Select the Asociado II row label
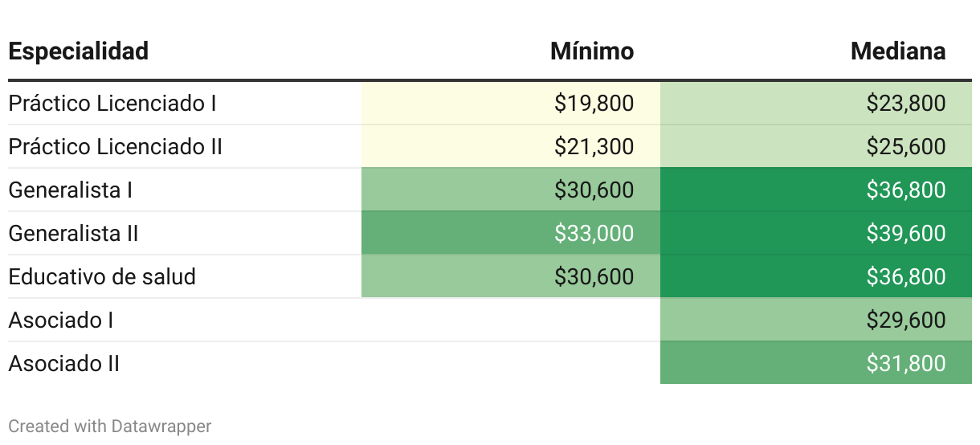Viewport: 980px width, 445px height. [63, 363]
